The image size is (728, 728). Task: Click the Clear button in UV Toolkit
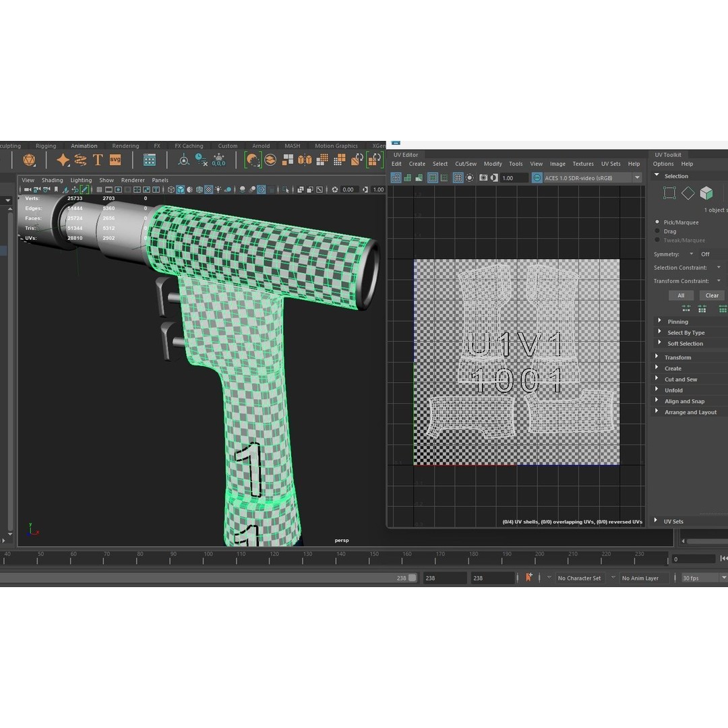[712, 295]
